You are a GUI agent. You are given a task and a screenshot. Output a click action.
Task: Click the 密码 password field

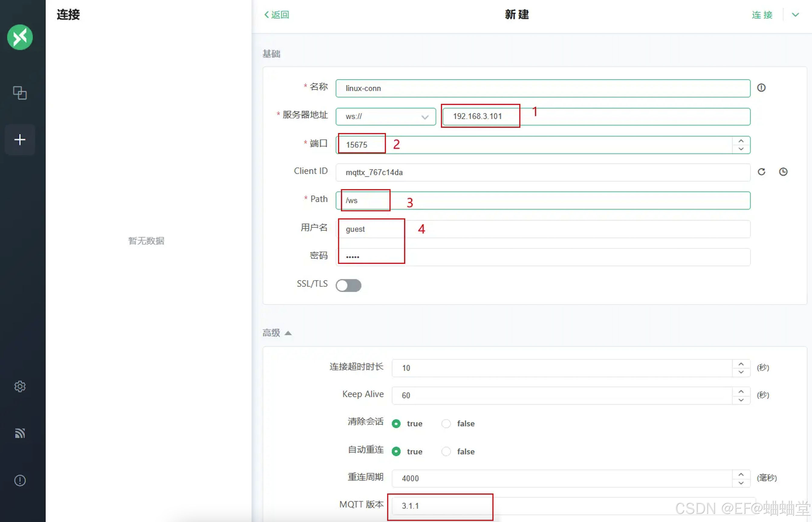click(x=543, y=257)
